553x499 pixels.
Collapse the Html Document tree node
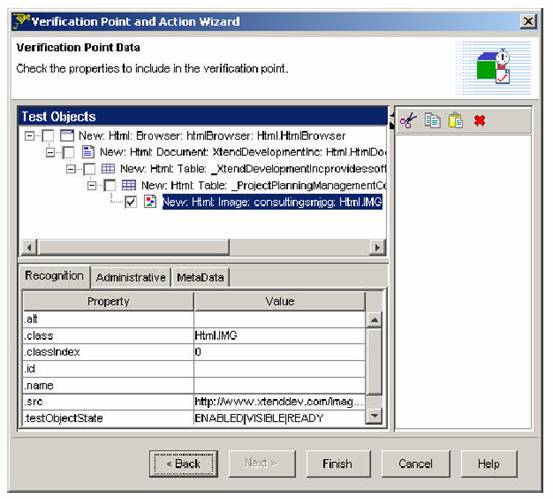tap(50, 152)
